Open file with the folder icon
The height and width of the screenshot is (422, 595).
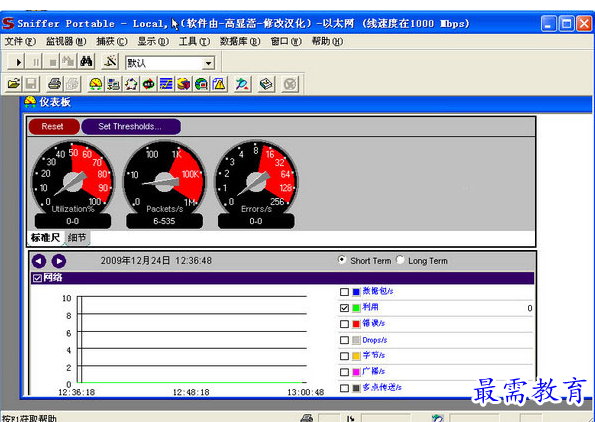click(14, 83)
